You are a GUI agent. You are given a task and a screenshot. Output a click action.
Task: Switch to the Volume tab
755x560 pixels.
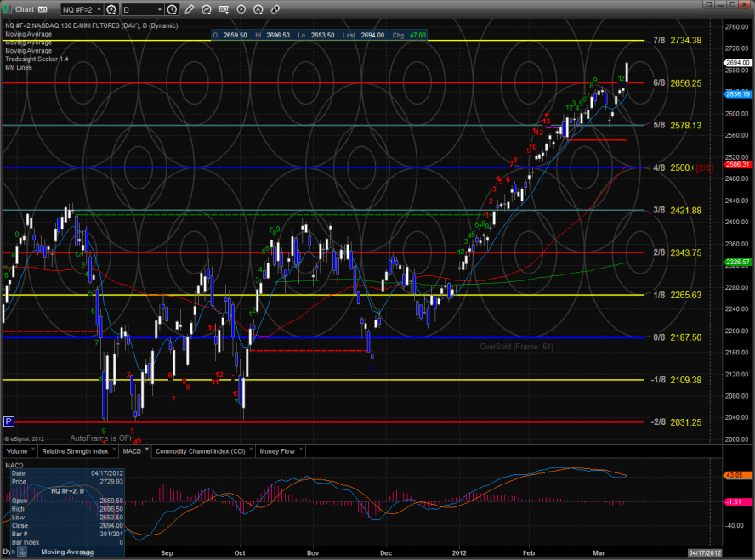[18, 450]
